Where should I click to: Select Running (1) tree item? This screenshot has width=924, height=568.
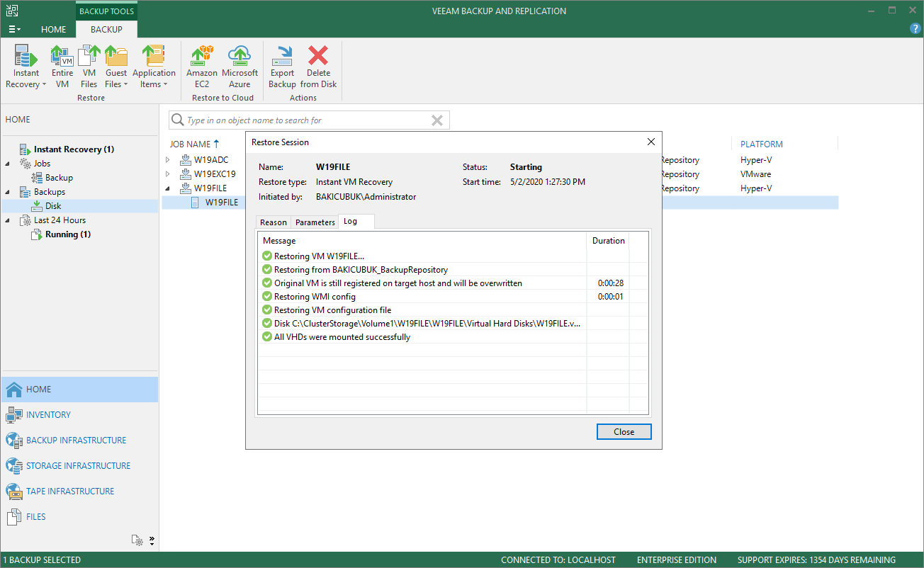[68, 234]
